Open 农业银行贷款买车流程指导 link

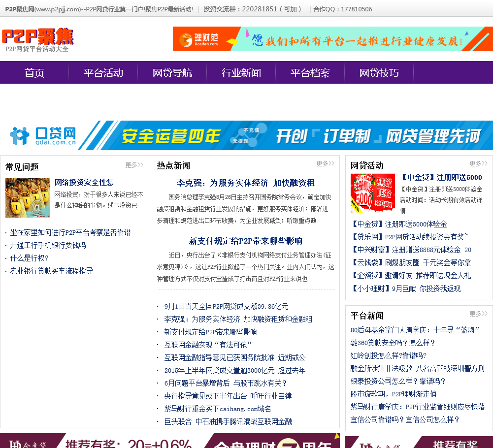pos(51,271)
